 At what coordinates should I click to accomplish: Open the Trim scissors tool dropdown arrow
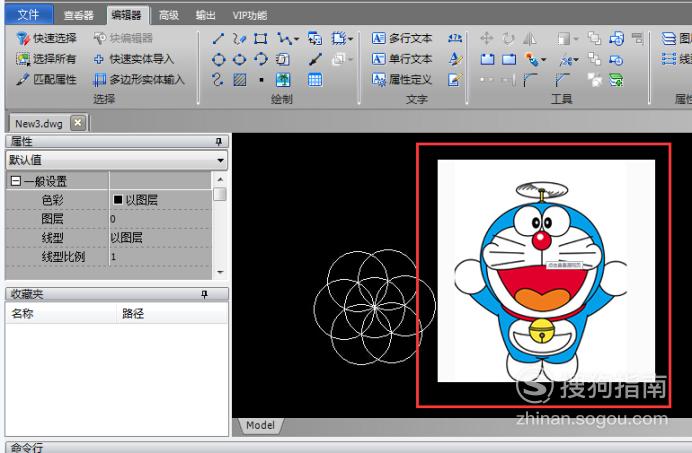click(x=575, y=60)
